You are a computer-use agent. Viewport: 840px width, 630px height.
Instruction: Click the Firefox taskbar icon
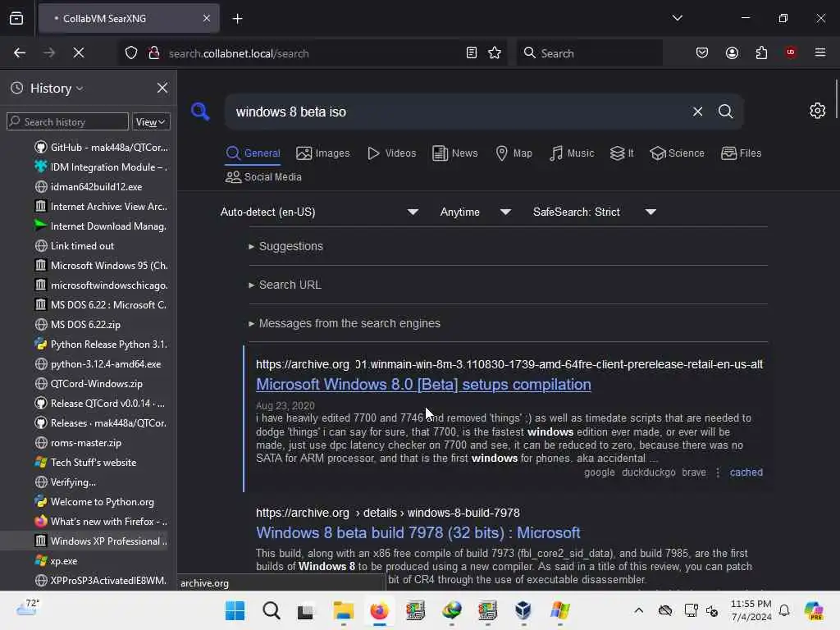pos(379,610)
